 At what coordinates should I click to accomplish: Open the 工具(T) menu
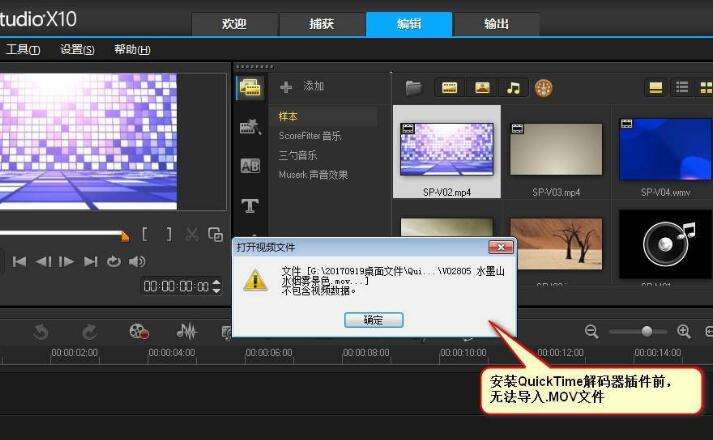23,49
